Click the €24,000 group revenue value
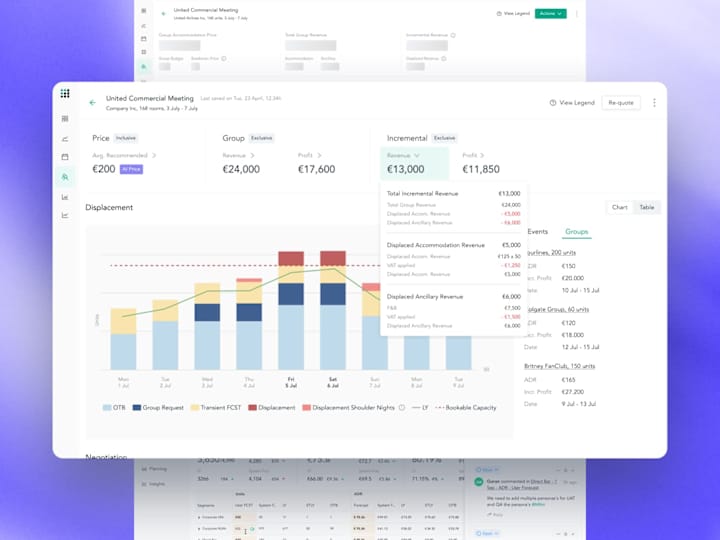 241,169
